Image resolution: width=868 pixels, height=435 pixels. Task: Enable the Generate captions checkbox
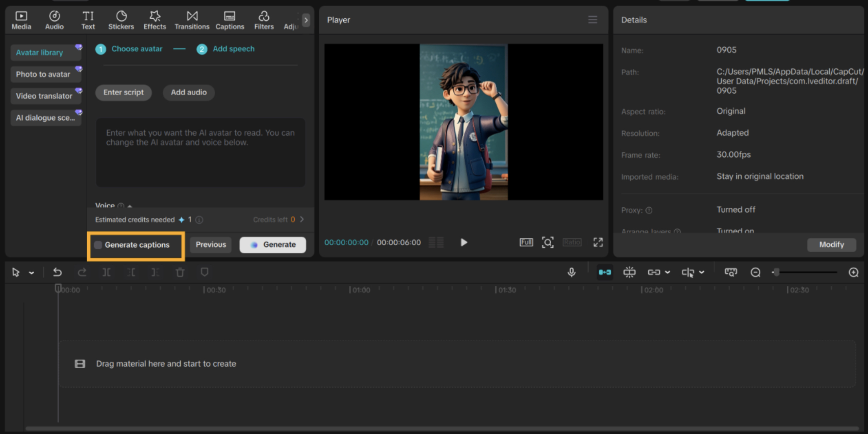[98, 245]
